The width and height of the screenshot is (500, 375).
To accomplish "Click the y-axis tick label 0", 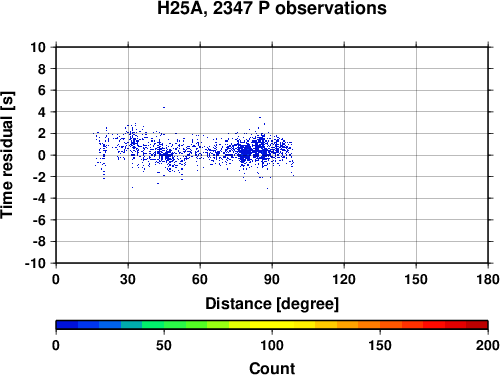I will point(42,155).
